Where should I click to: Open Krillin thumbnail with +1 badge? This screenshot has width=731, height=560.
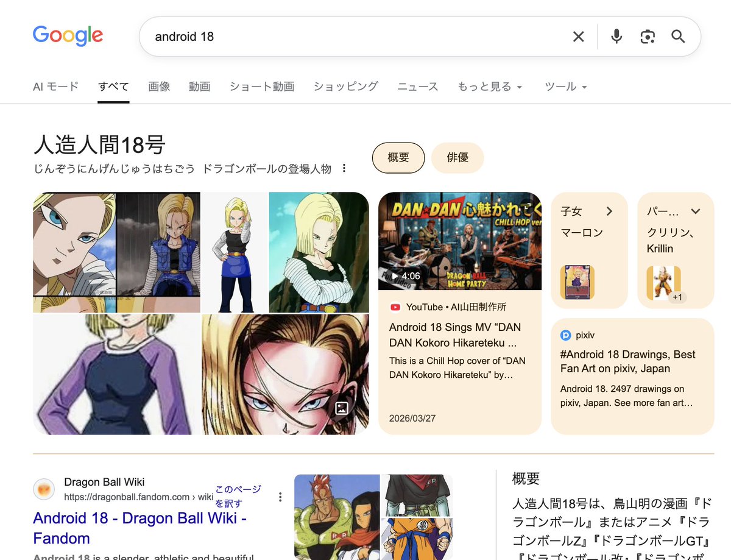click(663, 283)
